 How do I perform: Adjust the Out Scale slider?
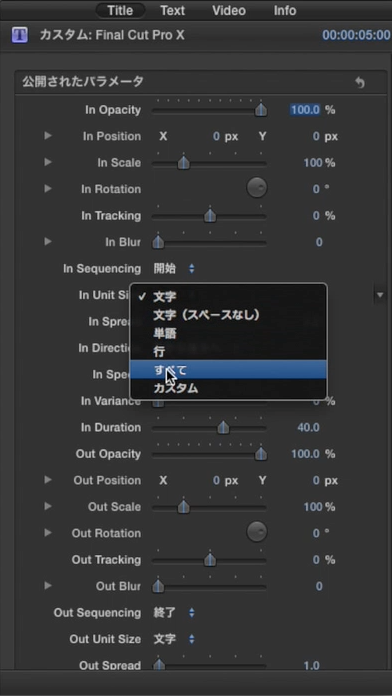[x=183, y=507]
